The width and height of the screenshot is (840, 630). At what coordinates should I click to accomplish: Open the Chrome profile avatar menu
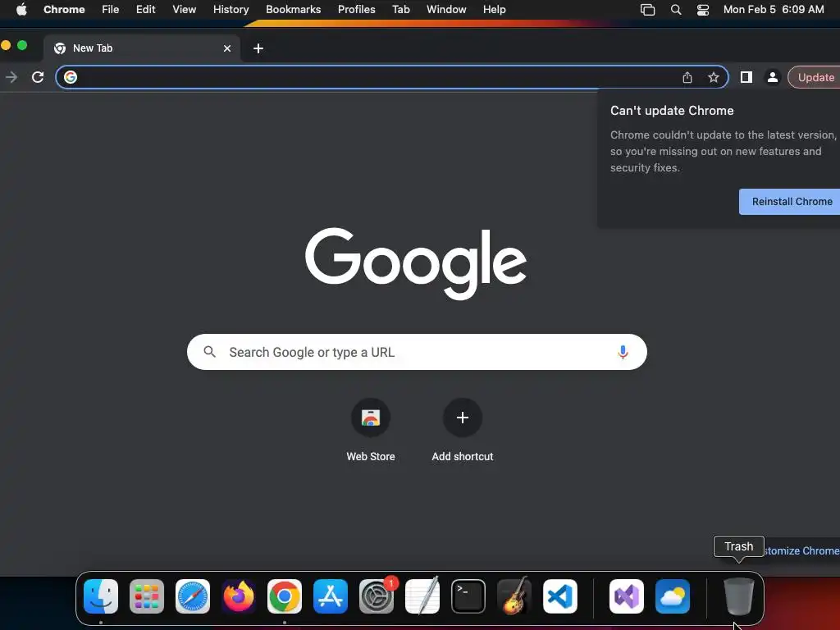(773, 77)
